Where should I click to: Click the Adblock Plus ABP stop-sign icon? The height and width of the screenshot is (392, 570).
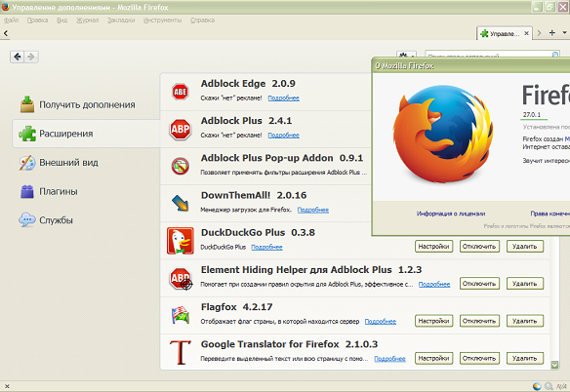[x=181, y=129]
